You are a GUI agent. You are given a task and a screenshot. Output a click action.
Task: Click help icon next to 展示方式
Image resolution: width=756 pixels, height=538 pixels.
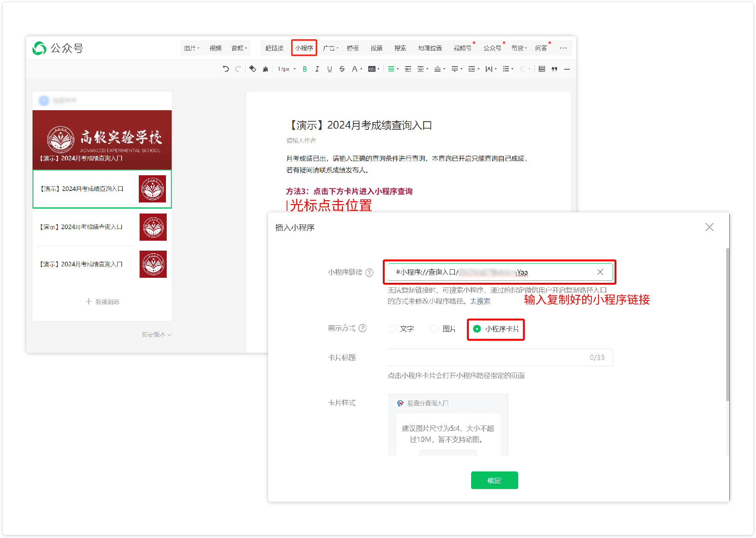click(x=363, y=328)
